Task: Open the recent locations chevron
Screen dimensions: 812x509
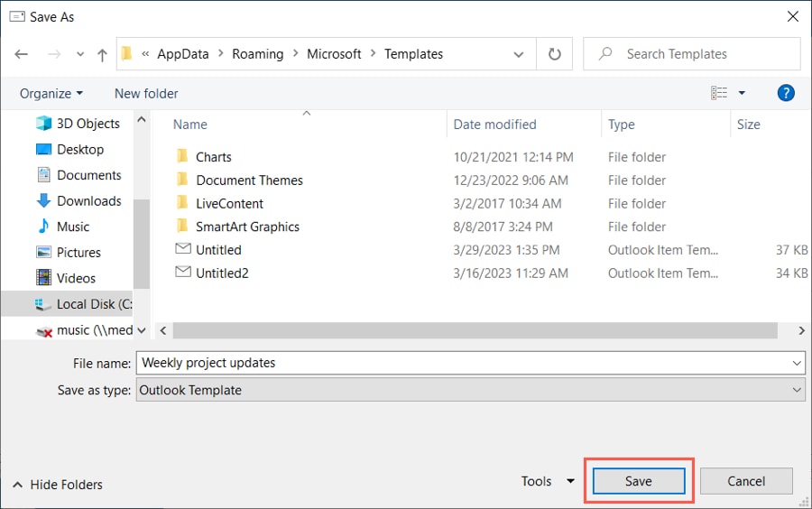Action: (x=80, y=54)
